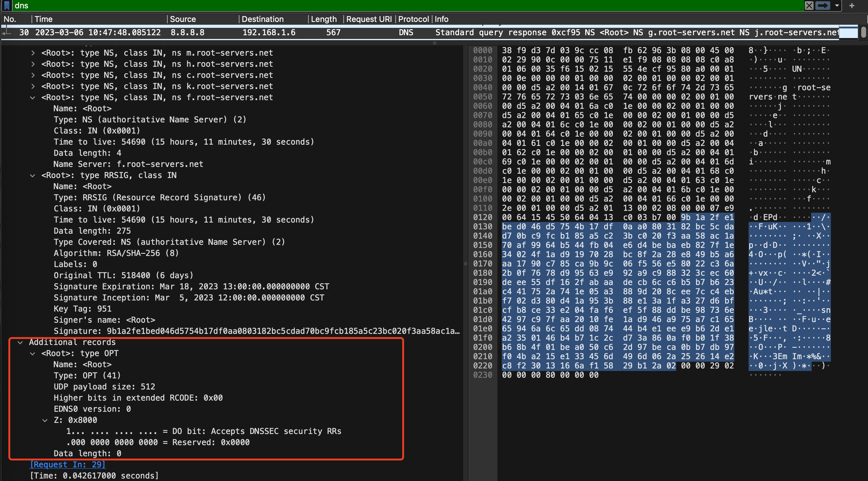Image resolution: width=868 pixels, height=481 pixels.
Task: Collapse the f.root-servers.net NS record
Action: 33,98
